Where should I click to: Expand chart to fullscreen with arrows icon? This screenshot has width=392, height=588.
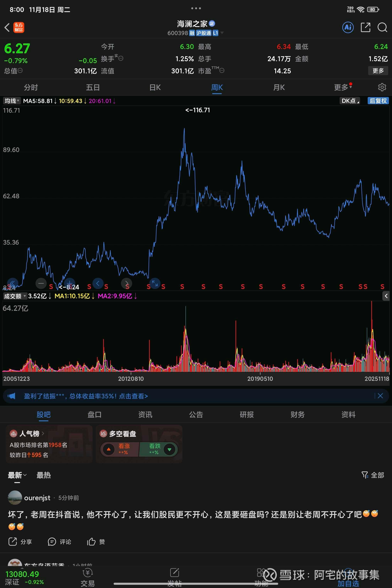(155, 283)
